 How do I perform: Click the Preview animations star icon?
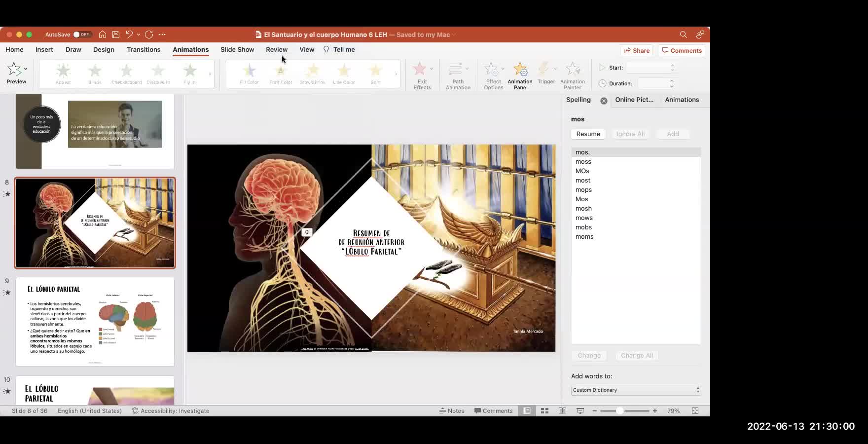pyautogui.click(x=14, y=70)
